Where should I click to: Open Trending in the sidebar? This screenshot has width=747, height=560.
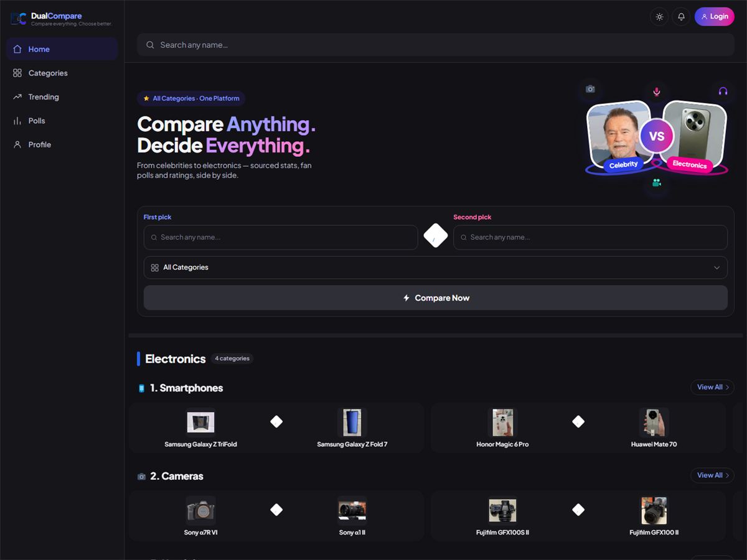click(62, 97)
